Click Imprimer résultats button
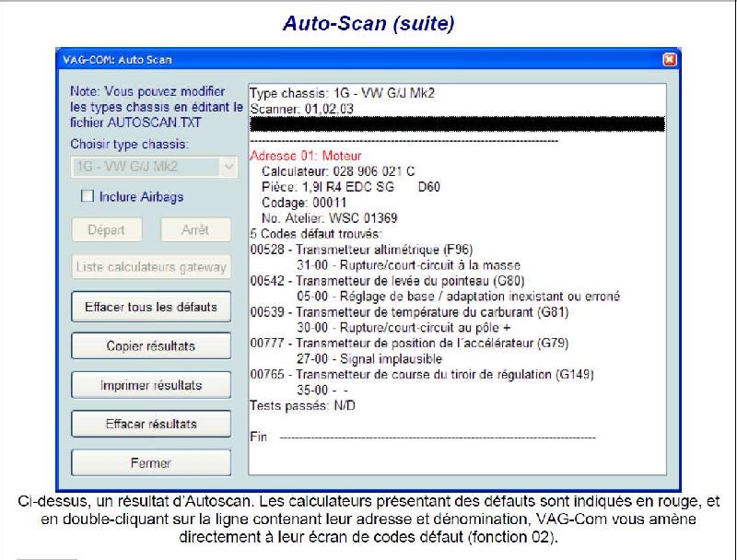The image size is (737, 560). coord(151,385)
